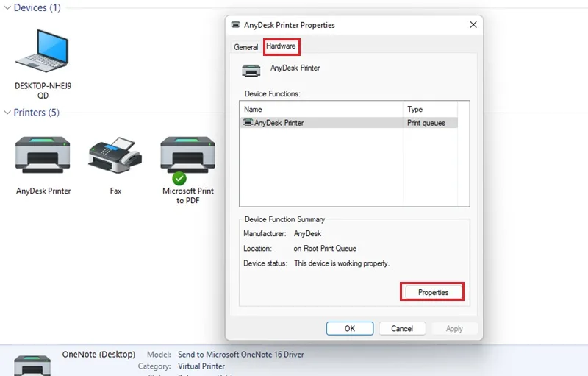588x376 pixels.
Task: Sort Device Functions by Type column
Action: [x=430, y=109]
